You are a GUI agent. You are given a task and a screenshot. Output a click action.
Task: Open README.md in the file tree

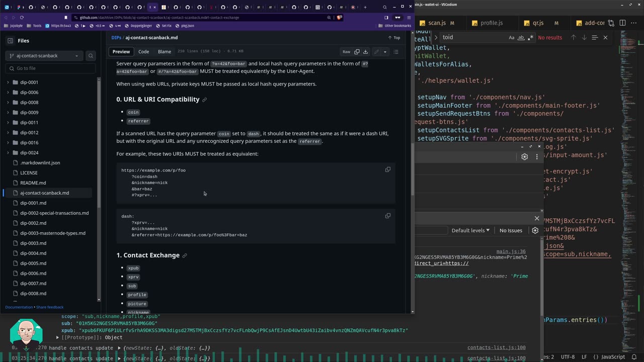coord(33,183)
